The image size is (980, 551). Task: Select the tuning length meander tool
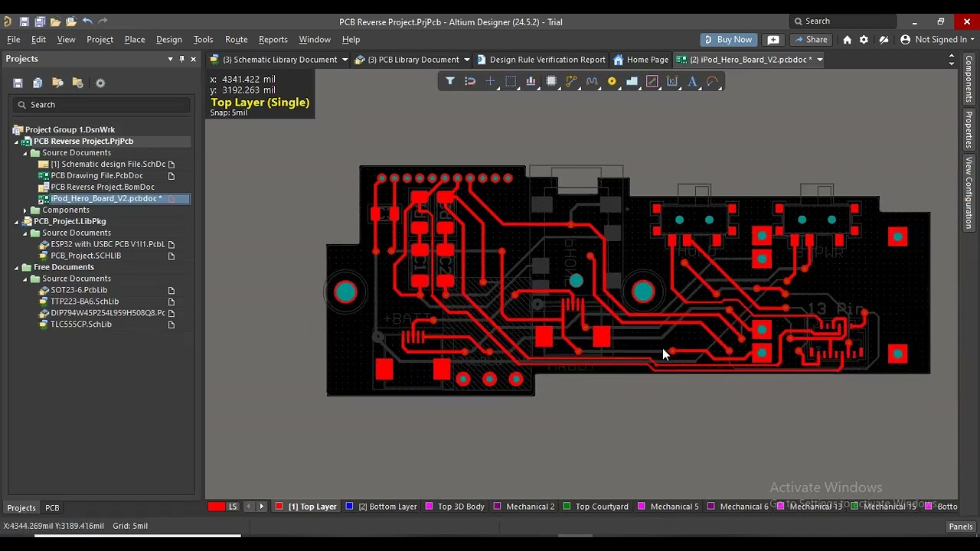click(592, 81)
